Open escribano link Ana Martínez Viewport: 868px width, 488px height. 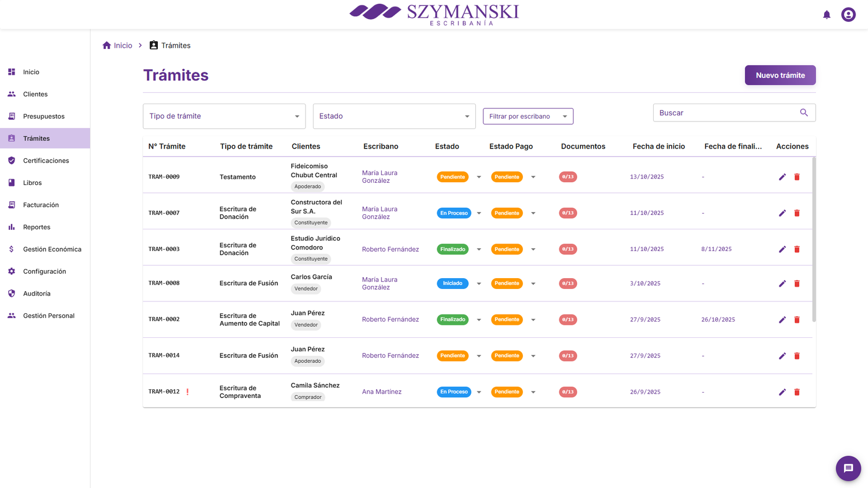coord(381,391)
